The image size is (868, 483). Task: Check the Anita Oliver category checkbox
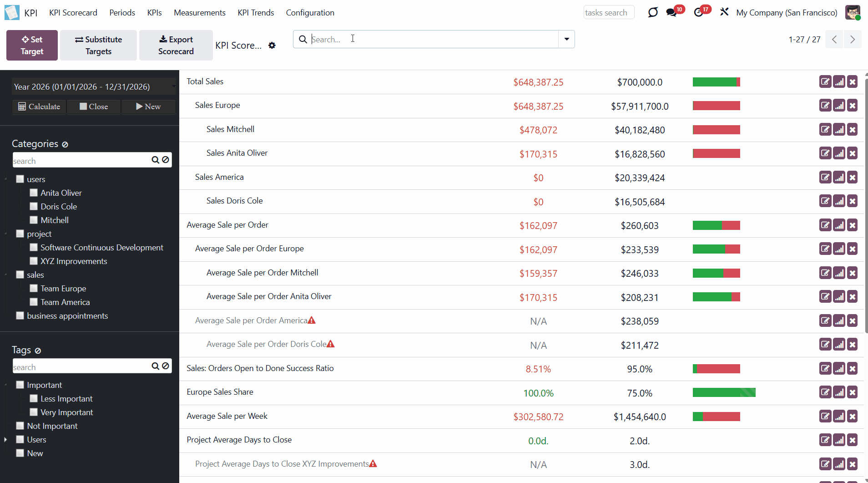[34, 193]
